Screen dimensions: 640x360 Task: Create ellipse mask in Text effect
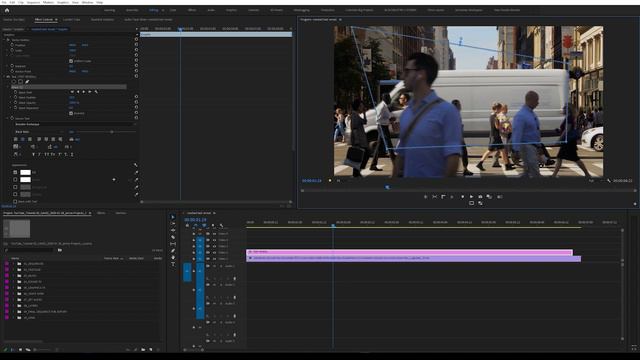coord(13,82)
